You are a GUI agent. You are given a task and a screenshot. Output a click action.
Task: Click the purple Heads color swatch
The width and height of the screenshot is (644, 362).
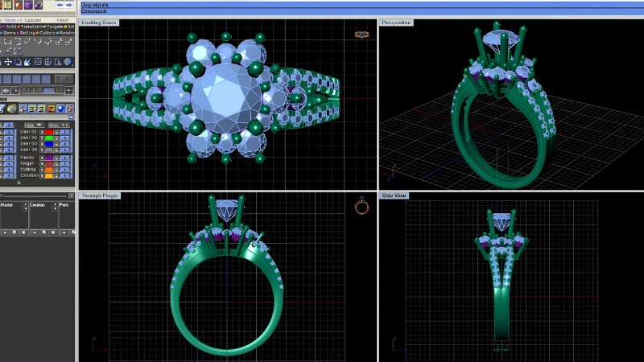coord(49,158)
